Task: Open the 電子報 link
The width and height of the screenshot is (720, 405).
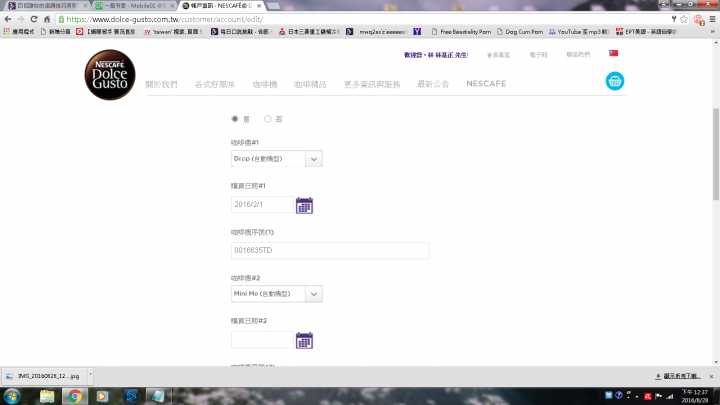Action: pos(538,55)
